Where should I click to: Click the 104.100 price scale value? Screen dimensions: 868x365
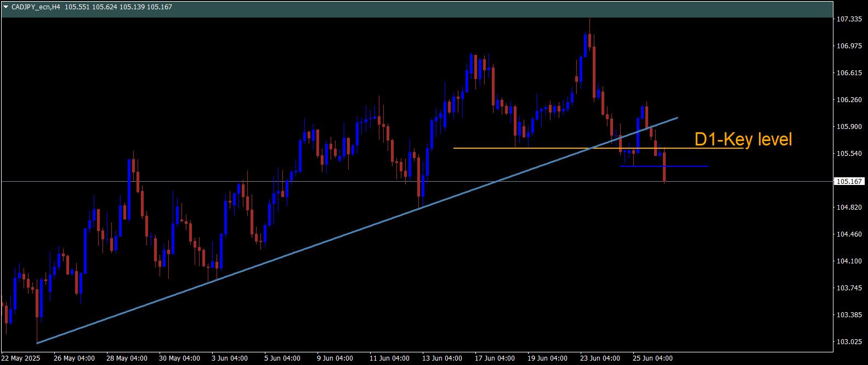pos(849,261)
